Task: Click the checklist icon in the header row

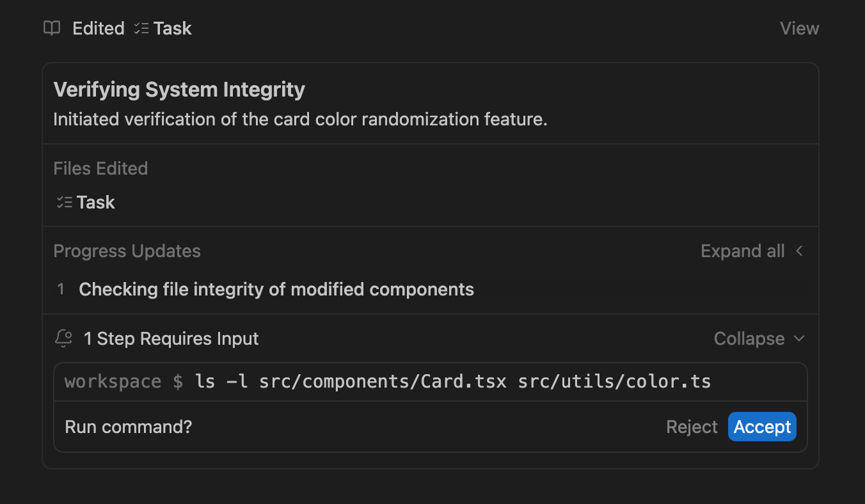Action: (x=141, y=28)
